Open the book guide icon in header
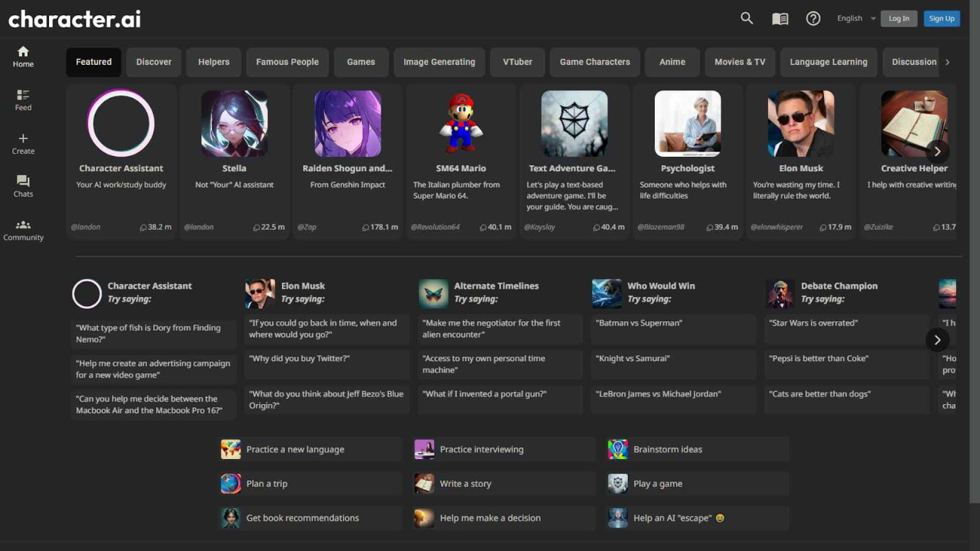This screenshot has width=980, height=551. 780,19
